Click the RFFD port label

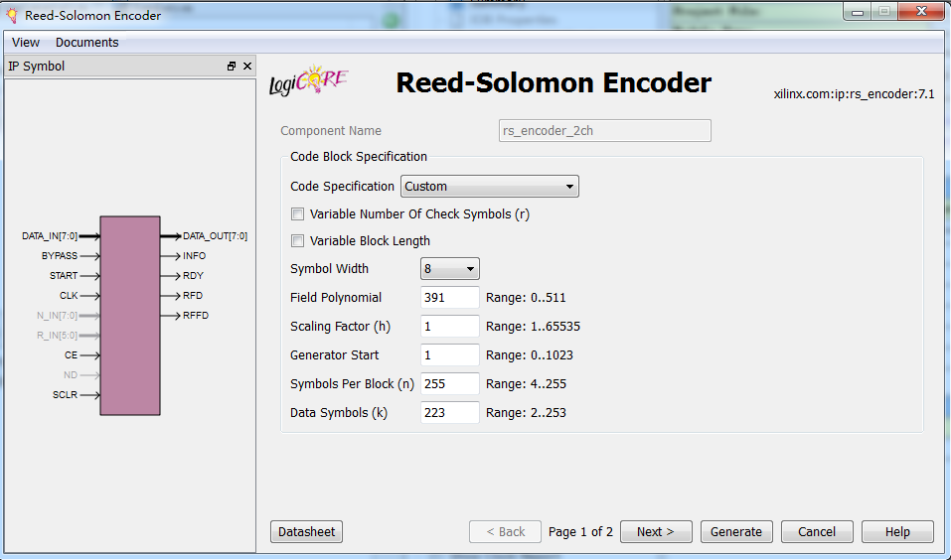tap(196, 315)
